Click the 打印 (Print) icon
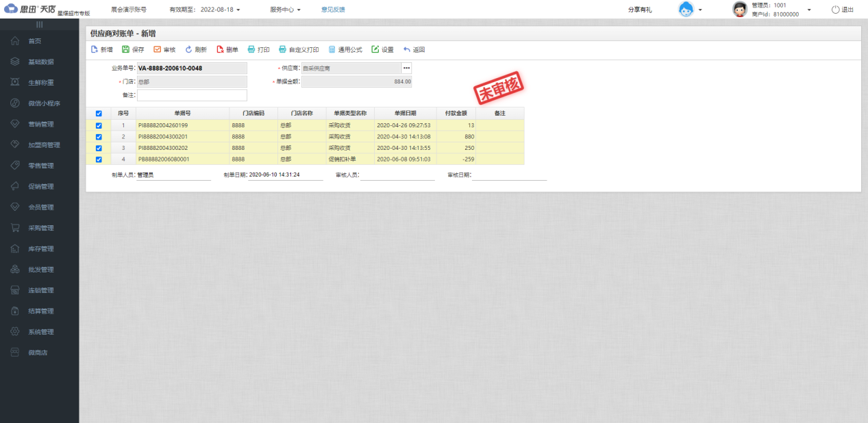 tap(251, 49)
